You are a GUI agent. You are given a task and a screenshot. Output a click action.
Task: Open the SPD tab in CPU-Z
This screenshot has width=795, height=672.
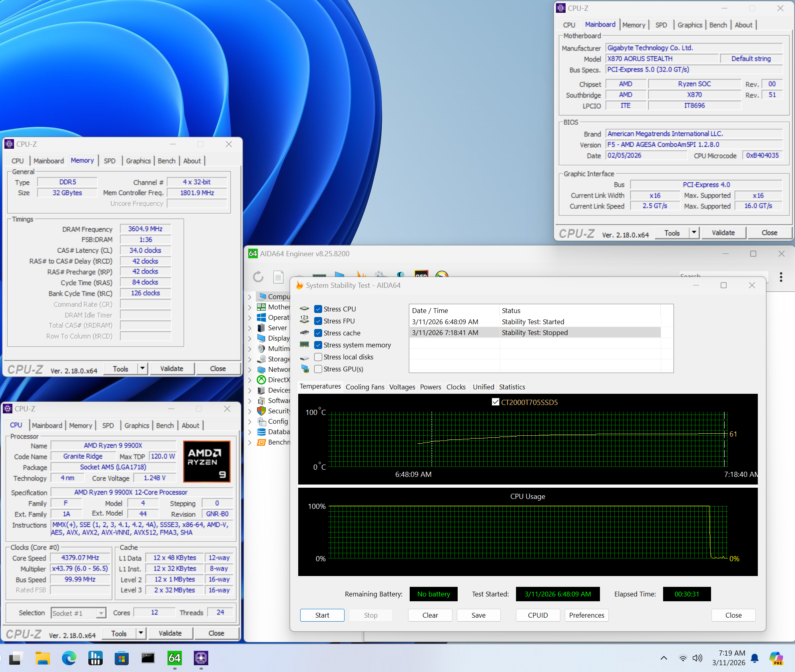click(661, 25)
